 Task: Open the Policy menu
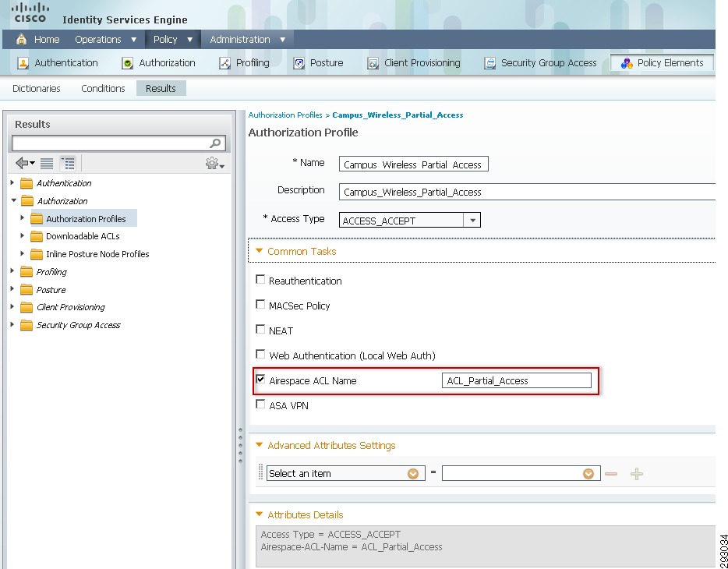tap(173, 40)
